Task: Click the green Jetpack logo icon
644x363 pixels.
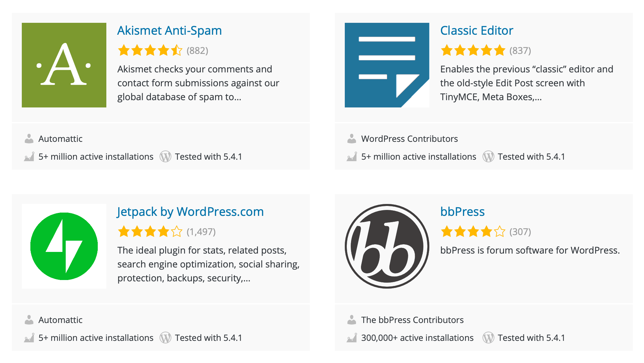Action: tap(64, 246)
